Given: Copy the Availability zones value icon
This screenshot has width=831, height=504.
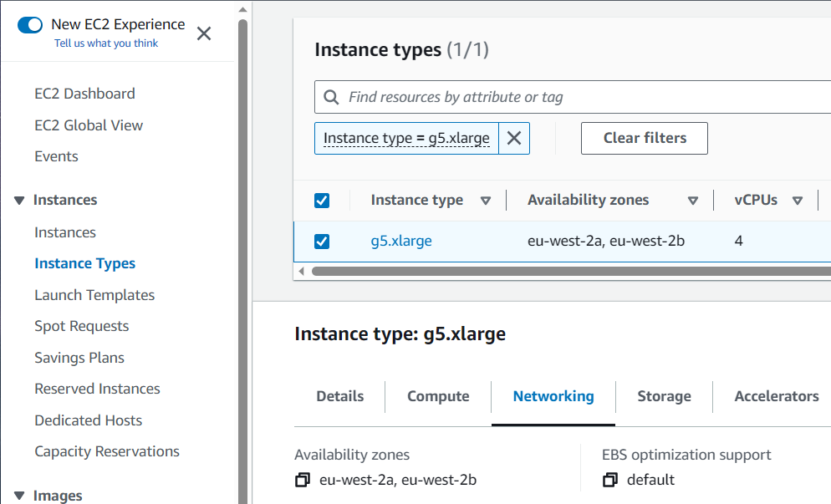Looking at the screenshot, I should click(303, 480).
